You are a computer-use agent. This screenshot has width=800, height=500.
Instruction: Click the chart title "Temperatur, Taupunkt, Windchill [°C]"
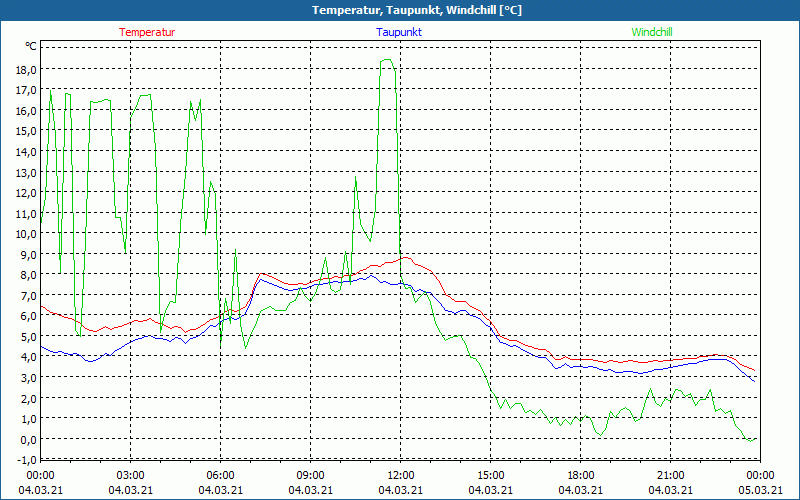pyautogui.click(x=402, y=10)
